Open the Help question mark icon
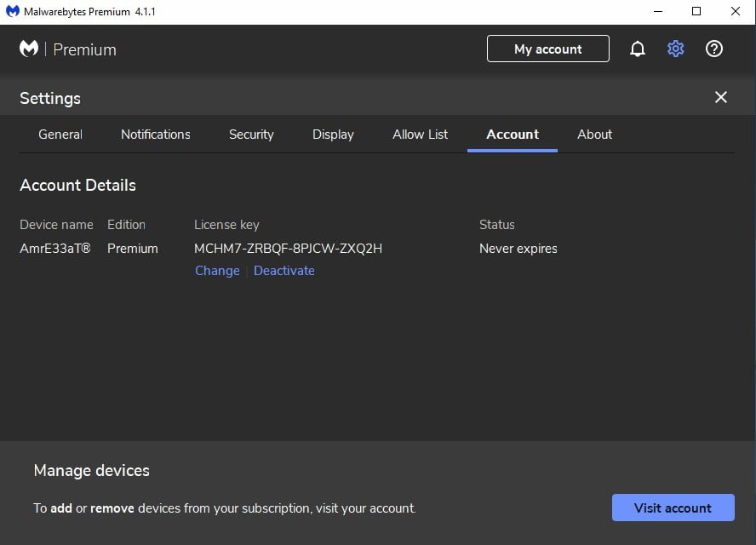The height and width of the screenshot is (545, 756). (714, 49)
